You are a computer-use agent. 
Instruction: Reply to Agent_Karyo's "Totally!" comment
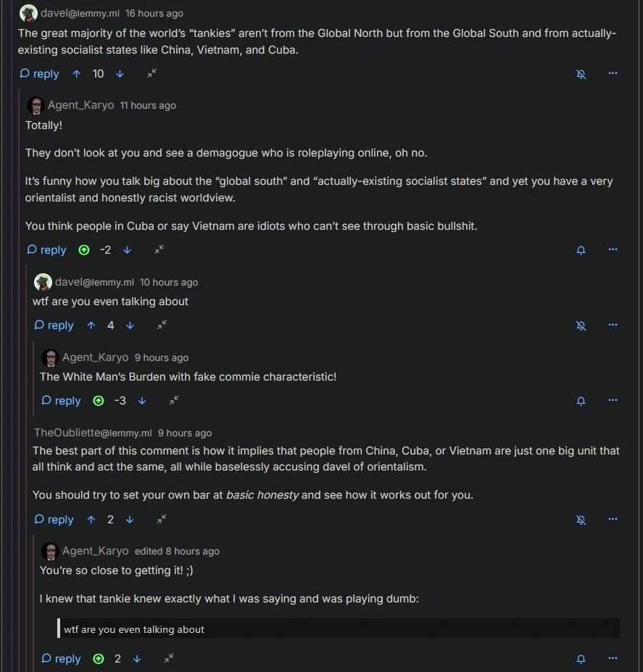pyautogui.click(x=46, y=250)
